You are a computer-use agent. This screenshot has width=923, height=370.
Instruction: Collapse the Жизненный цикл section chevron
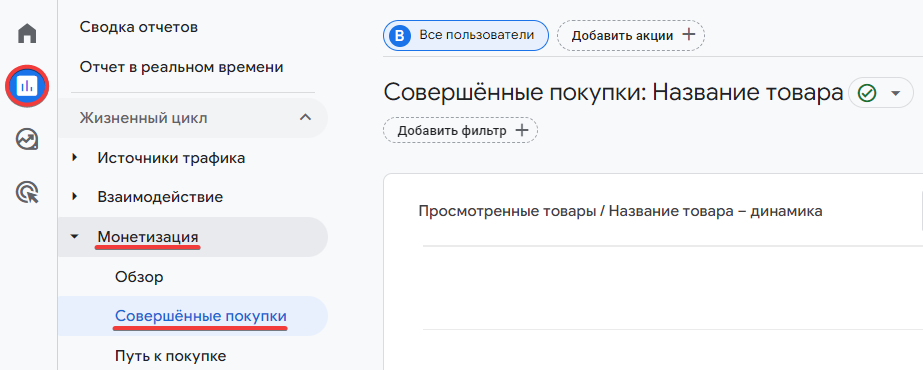click(305, 118)
